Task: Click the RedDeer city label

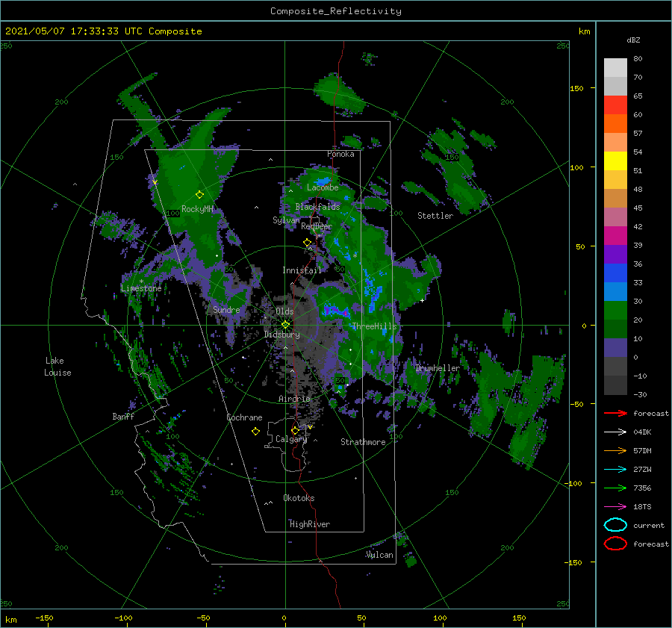Action: [x=317, y=226]
